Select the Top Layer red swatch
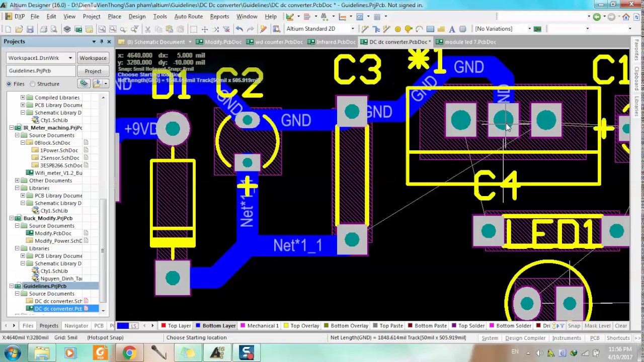Image resolution: width=644 pixels, height=362 pixels. [x=164, y=326]
